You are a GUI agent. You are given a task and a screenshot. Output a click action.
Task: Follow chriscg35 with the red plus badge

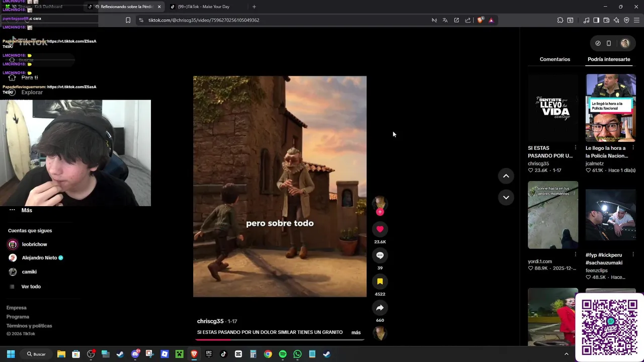click(x=380, y=212)
